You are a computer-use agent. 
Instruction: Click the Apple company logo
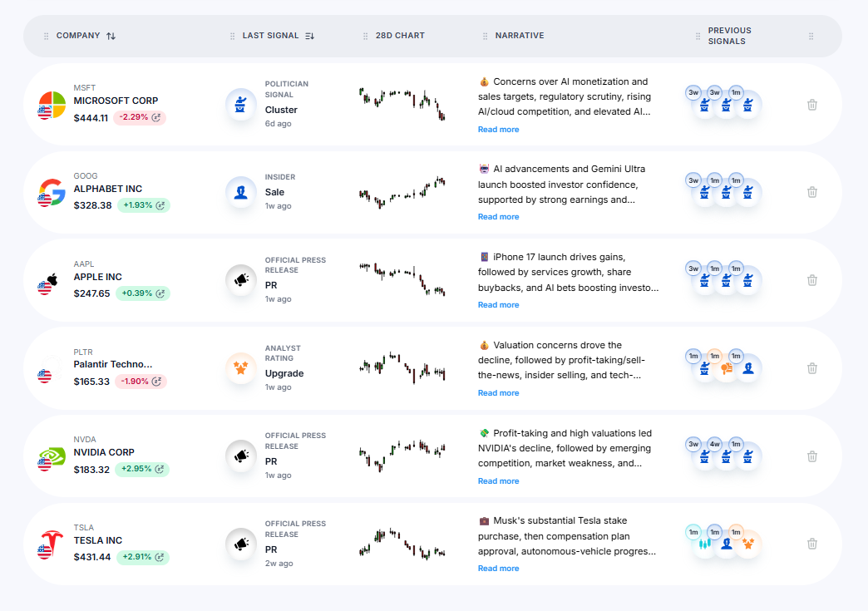click(52, 281)
